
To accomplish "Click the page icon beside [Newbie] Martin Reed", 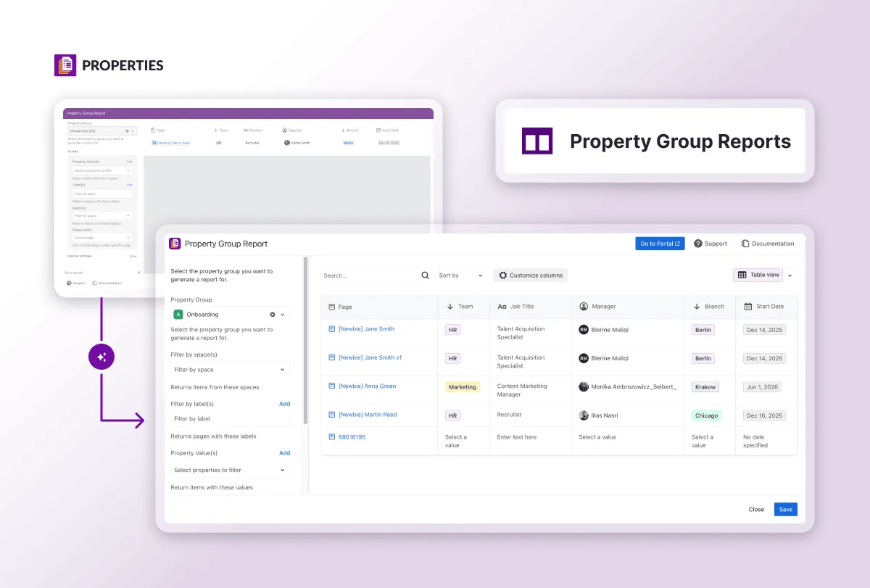I will coord(332,415).
